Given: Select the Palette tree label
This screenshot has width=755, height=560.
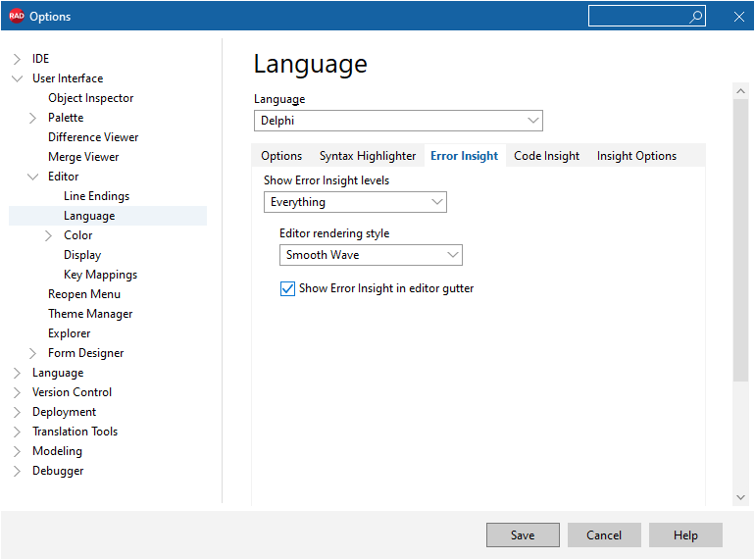Looking at the screenshot, I should (x=66, y=118).
